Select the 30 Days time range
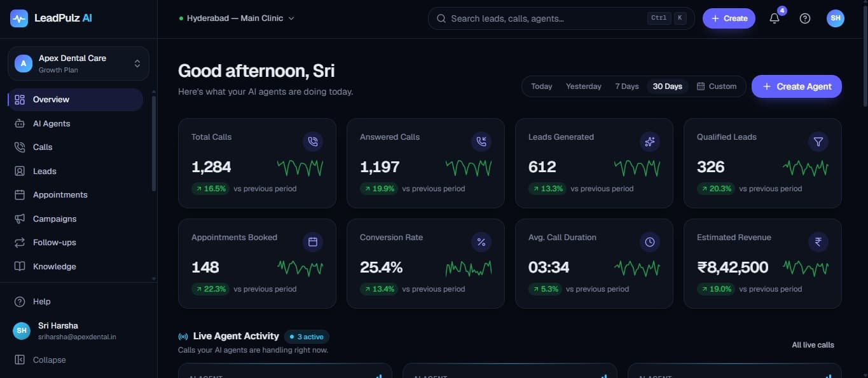The width and height of the screenshot is (868, 378). 668,86
